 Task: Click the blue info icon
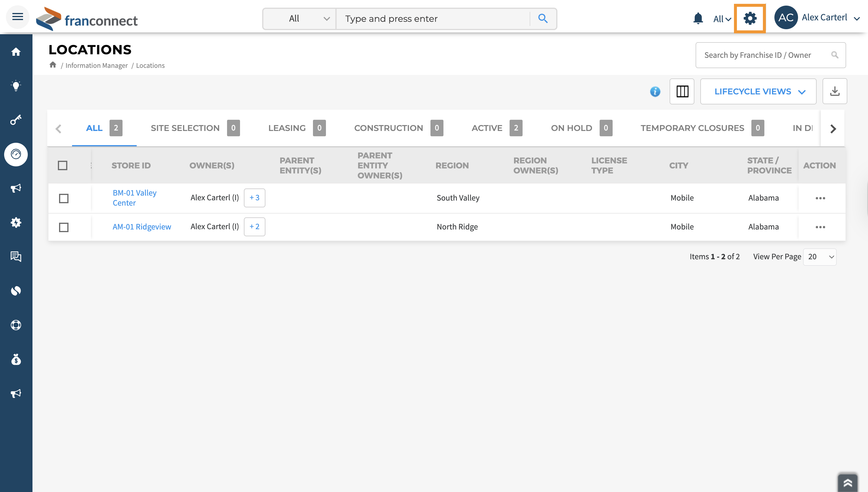655,91
